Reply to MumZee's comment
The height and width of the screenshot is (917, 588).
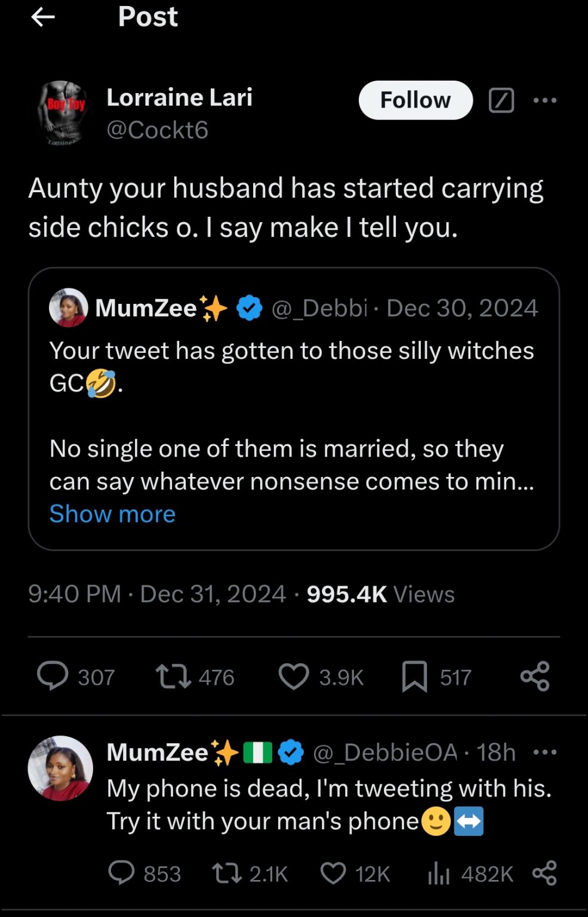coord(122,873)
